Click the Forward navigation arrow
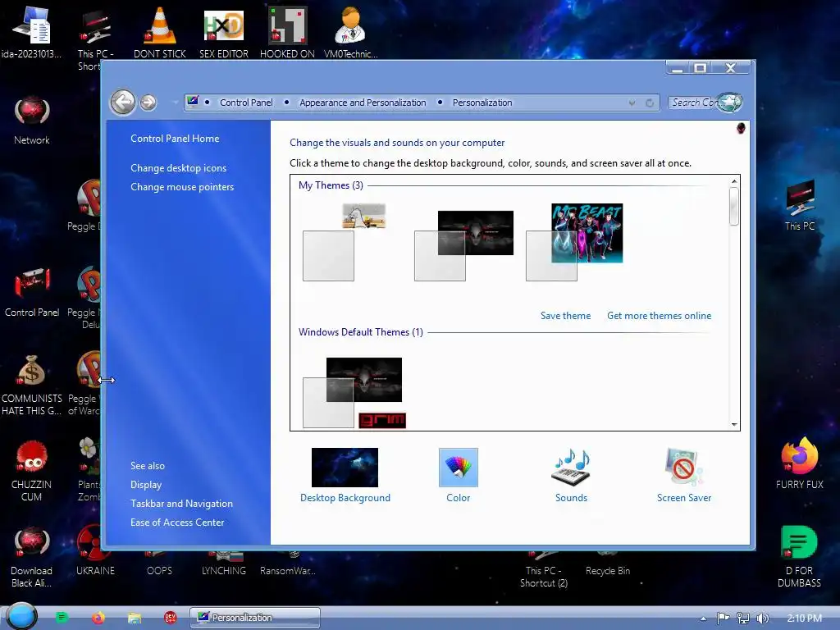 coord(148,102)
